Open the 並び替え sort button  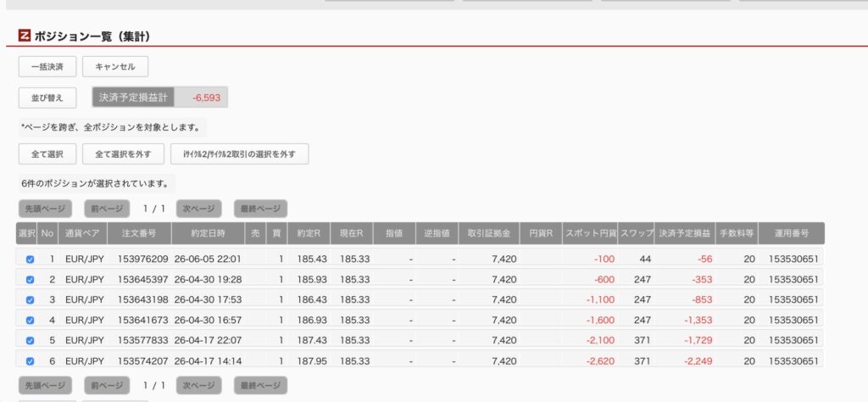coord(47,98)
